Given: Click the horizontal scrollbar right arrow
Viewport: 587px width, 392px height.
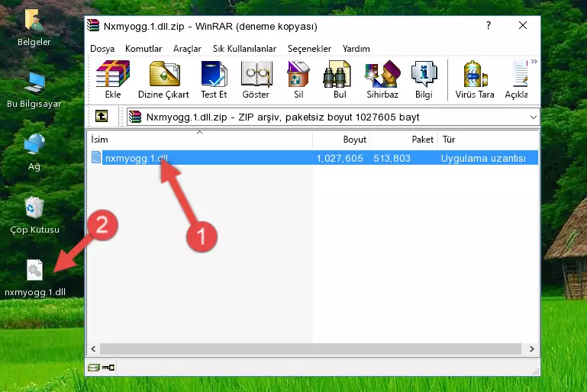Looking at the screenshot, I should point(531,349).
